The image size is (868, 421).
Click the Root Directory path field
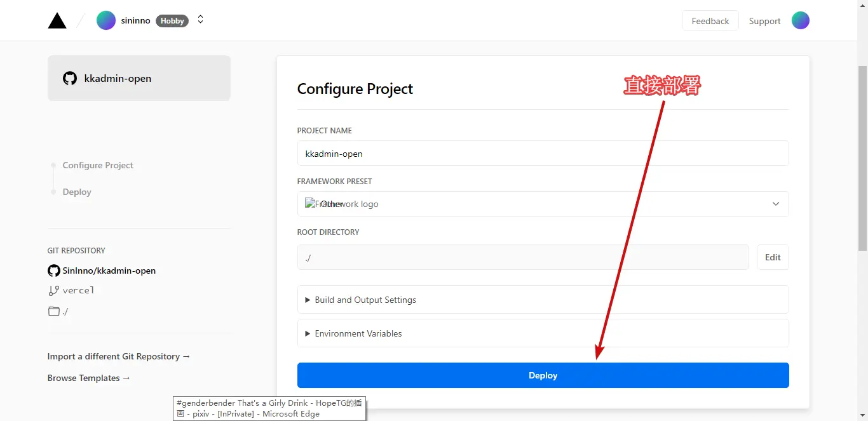coord(523,257)
